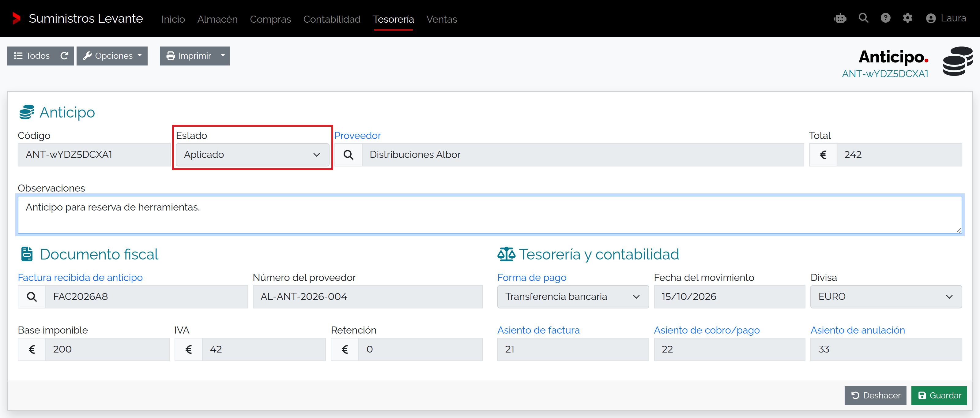Click the Imprimir print button
The image size is (980, 418).
tap(188, 56)
